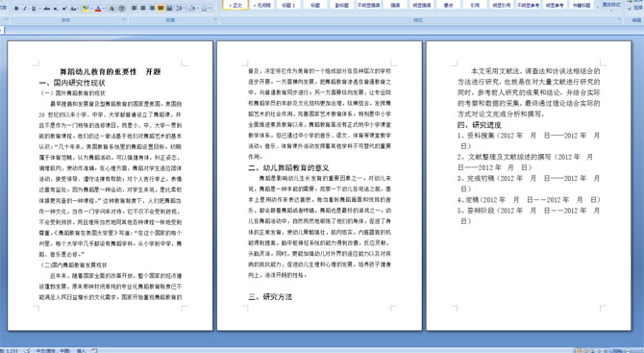Click the 选择 select button
Image resolution: width=644 pixels, height=353 pixels.
tap(636, 8)
